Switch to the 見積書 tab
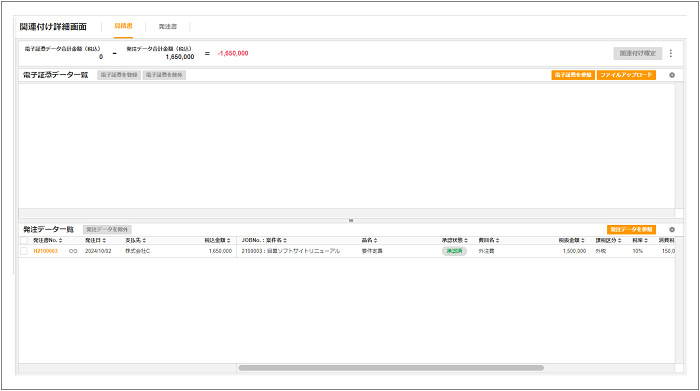This screenshot has width=700, height=391. coord(123,26)
